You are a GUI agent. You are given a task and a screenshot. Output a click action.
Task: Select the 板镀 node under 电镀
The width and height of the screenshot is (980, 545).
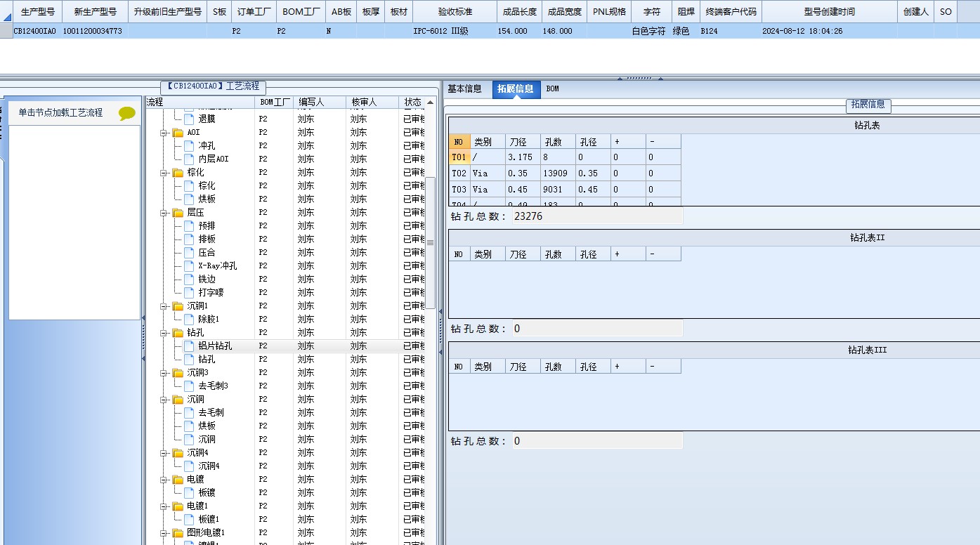tap(207, 493)
